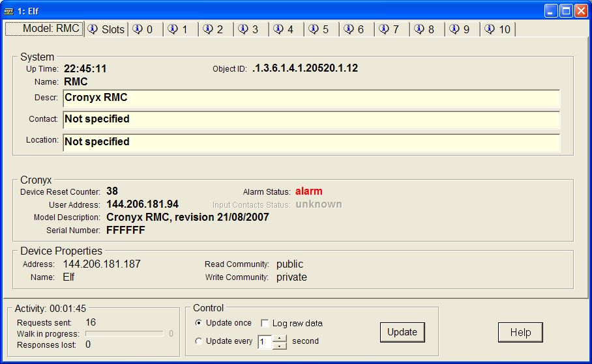Minimize the Elf window
The image size is (592, 364).
[x=551, y=11]
